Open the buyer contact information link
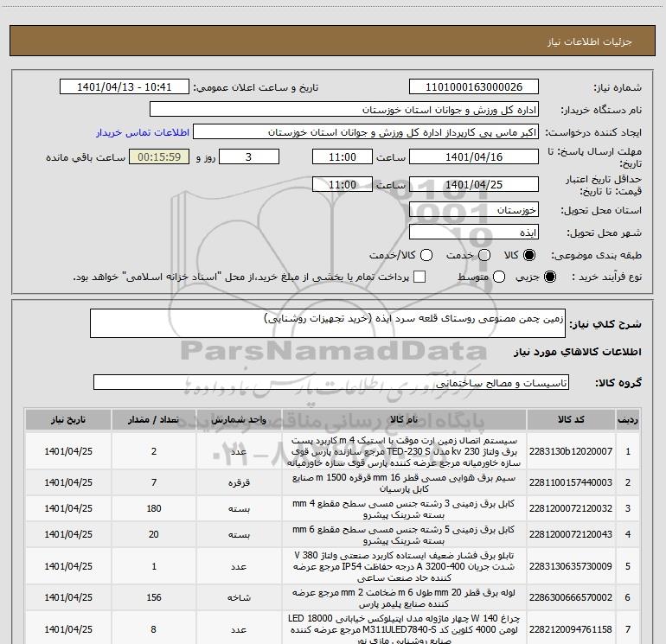 click(x=143, y=132)
